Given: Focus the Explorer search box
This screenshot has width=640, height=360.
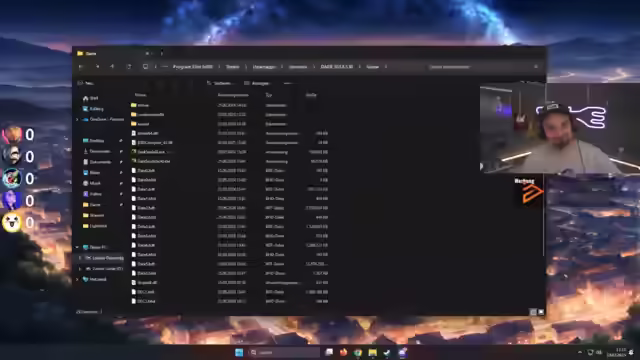Looking at the screenshot, I should pyautogui.click(x=484, y=67).
